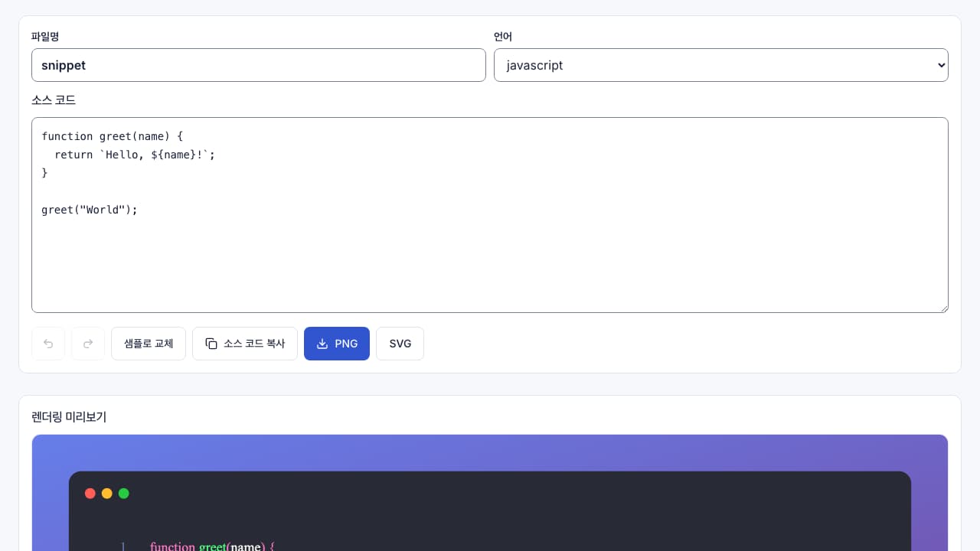
Task: Open the 언어 javascript dropdown
Action: point(721,65)
